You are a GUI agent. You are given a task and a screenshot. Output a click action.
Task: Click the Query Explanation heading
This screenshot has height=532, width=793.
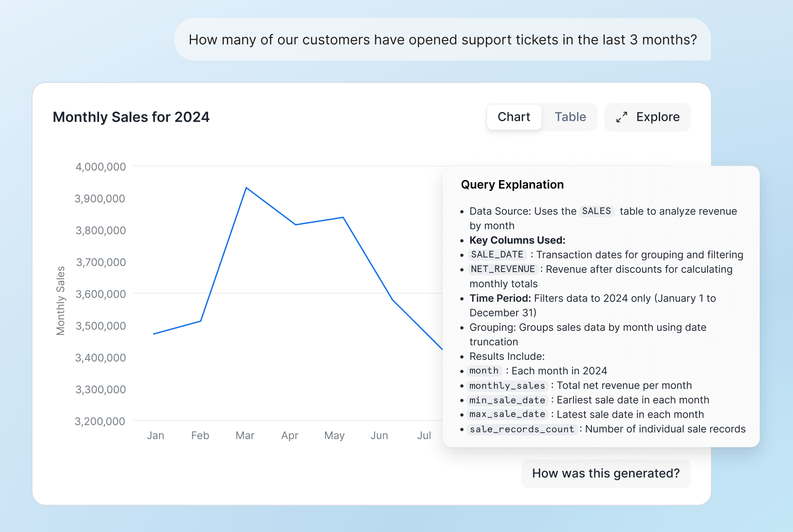(512, 184)
